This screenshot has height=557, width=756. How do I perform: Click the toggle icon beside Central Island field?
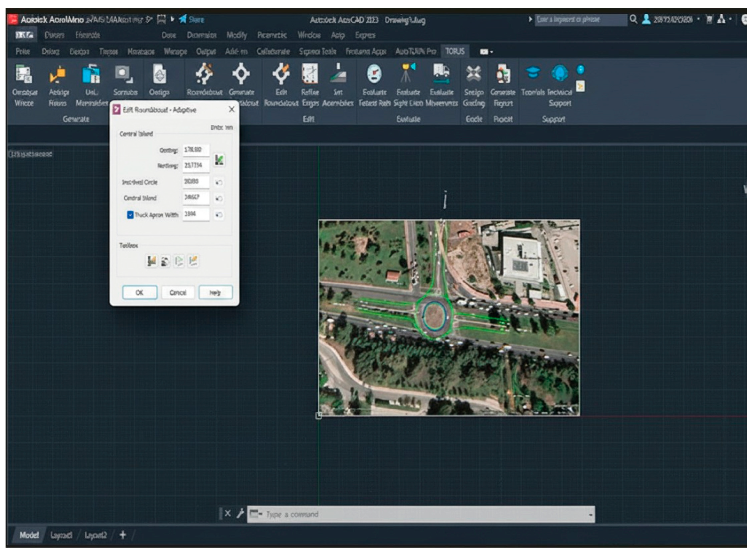(219, 198)
